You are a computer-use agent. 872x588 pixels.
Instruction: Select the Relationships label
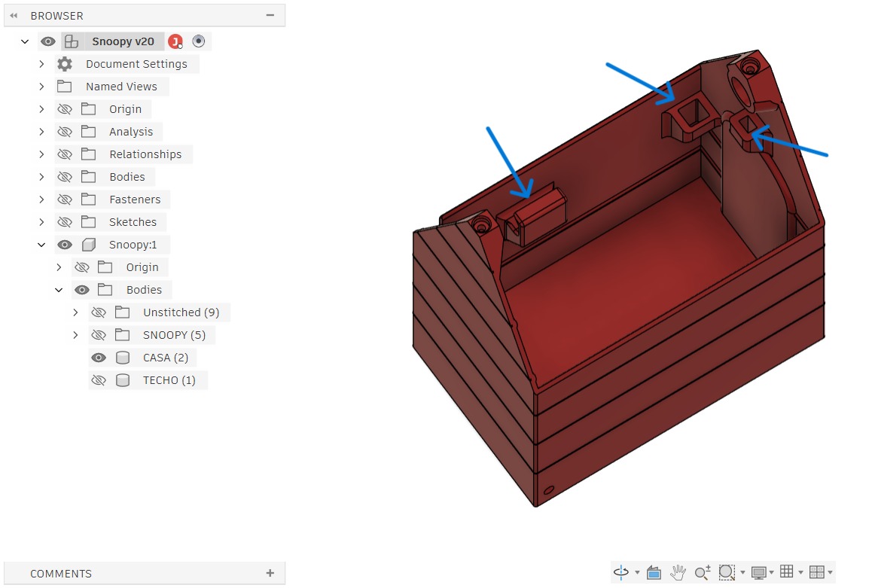145,154
